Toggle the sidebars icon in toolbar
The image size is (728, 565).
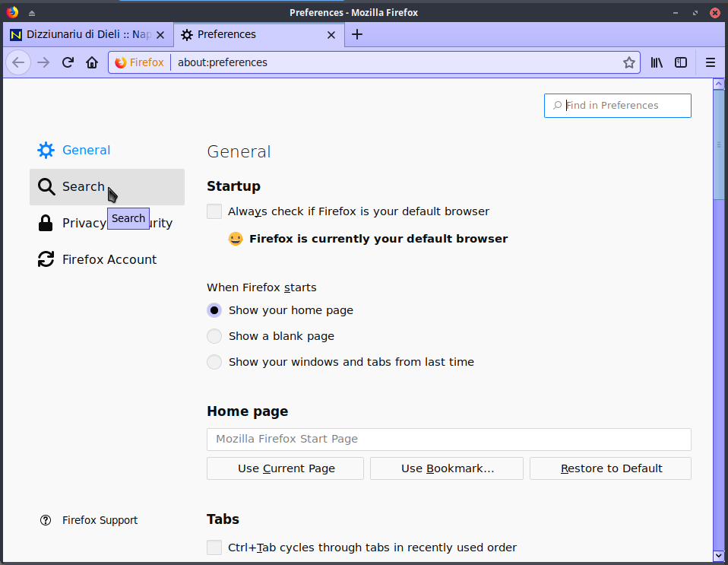pyautogui.click(x=681, y=62)
